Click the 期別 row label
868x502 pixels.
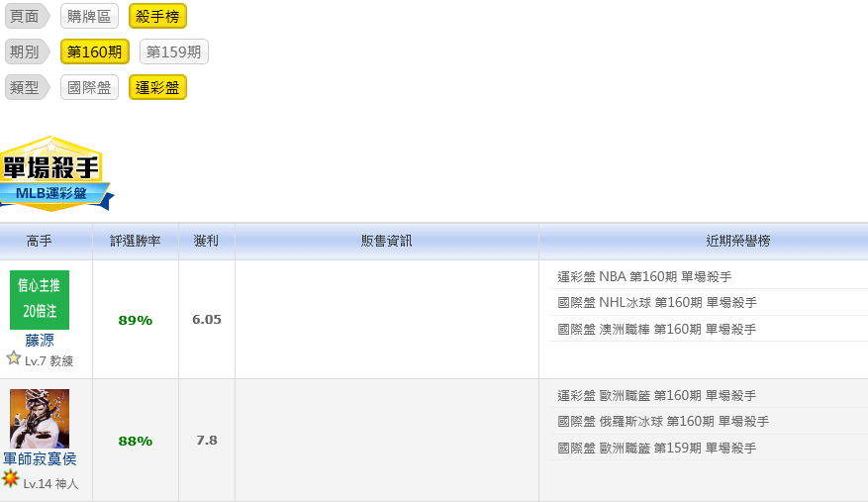tap(27, 51)
